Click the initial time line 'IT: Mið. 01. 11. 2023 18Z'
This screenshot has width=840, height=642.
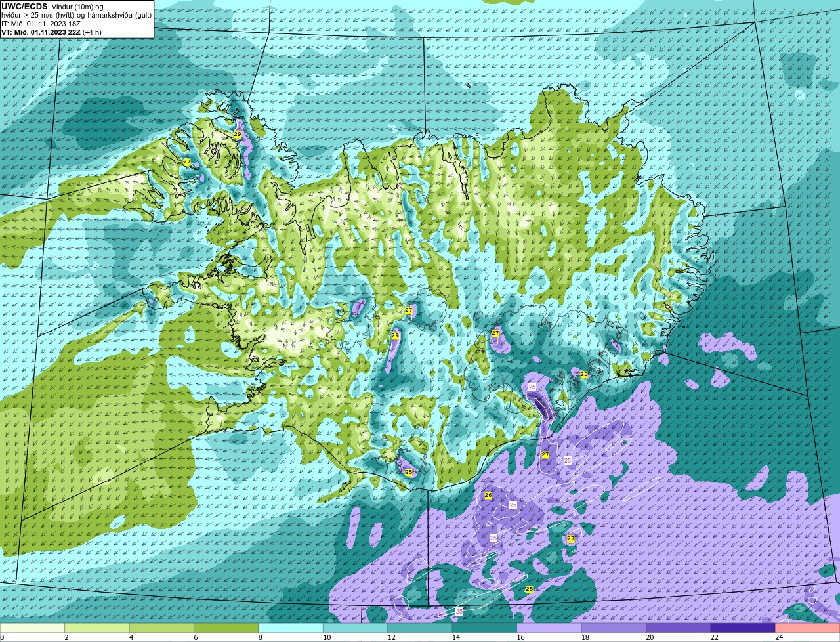click(x=42, y=24)
